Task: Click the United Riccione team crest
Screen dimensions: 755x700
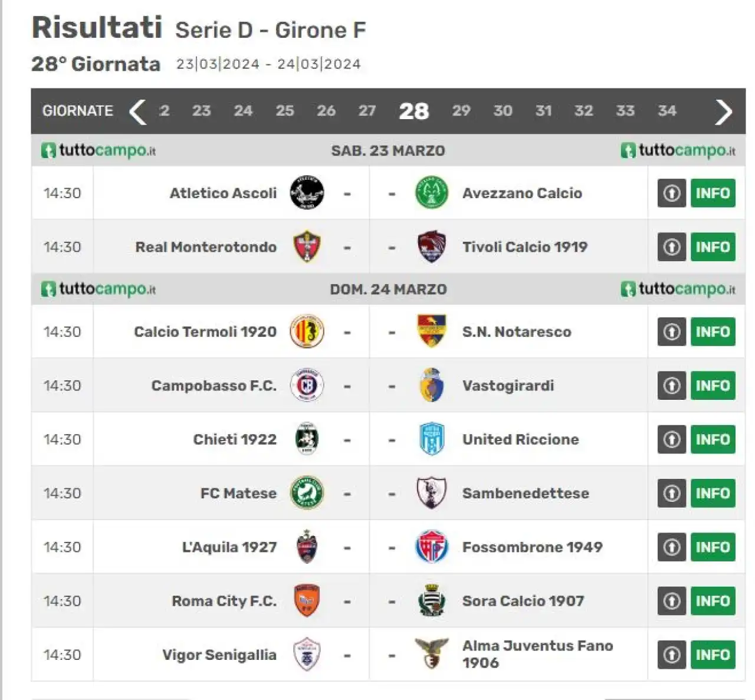Action: coord(432,439)
